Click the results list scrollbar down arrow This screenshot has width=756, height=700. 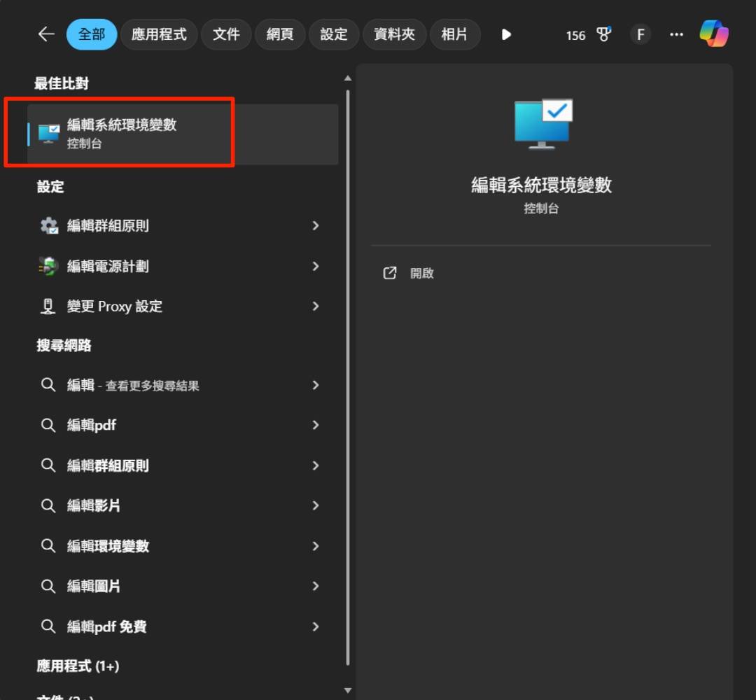(348, 691)
